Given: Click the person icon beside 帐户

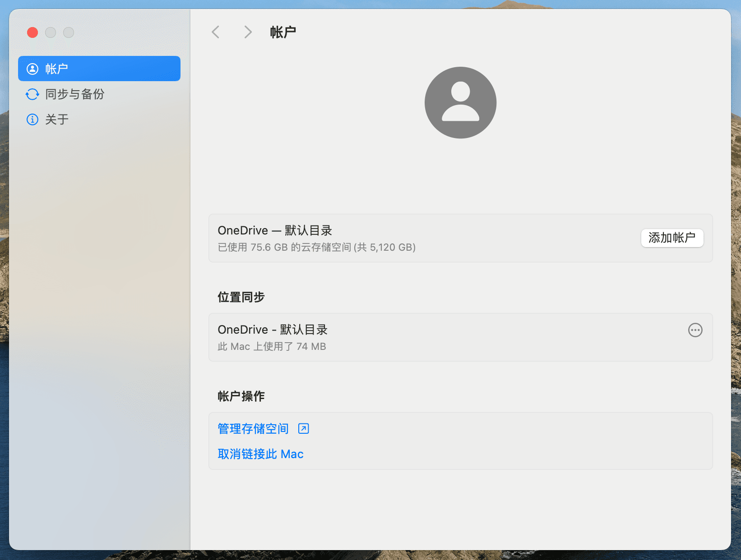Looking at the screenshot, I should pyautogui.click(x=32, y=69).
